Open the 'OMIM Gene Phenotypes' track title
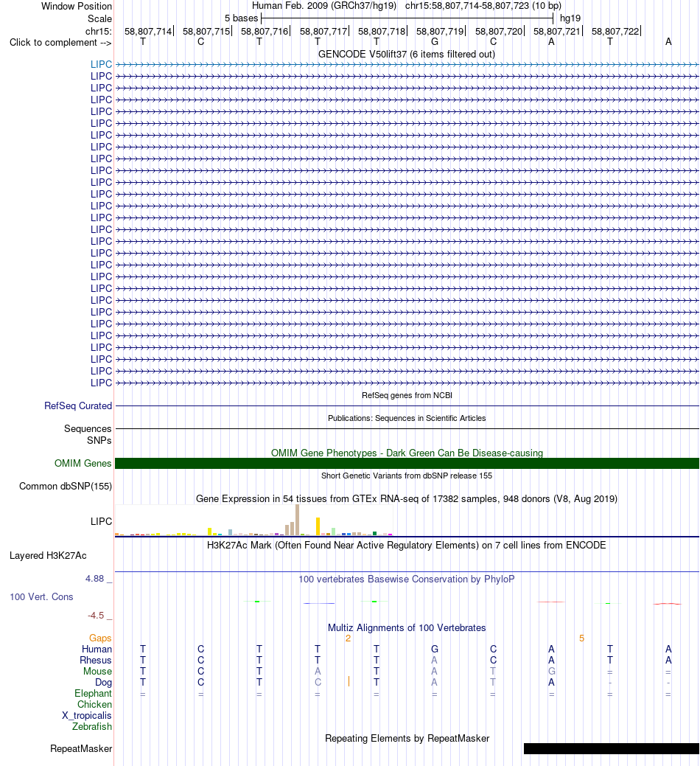700x766 pixels. 407,453
